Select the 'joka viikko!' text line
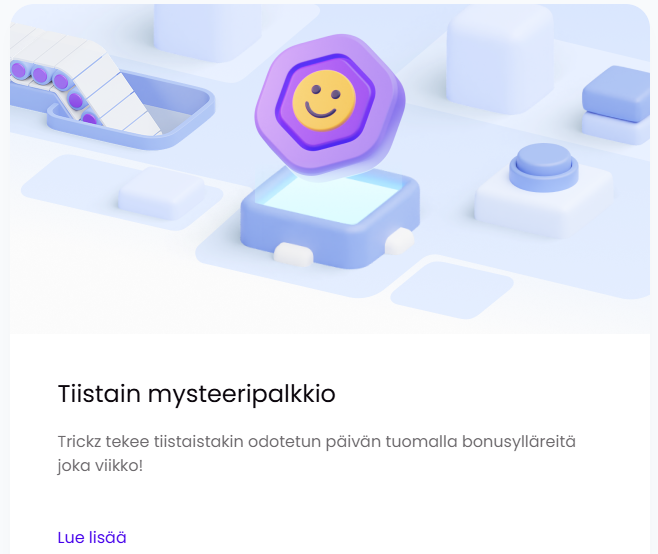Viewport: 658px width, 554px height. click(x=100, y=466)
